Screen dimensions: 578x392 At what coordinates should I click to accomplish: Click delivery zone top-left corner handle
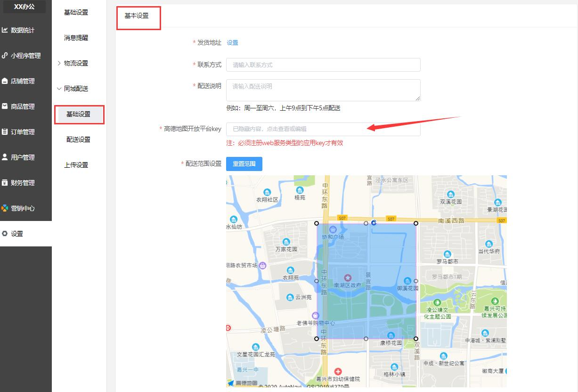point(317,223)
